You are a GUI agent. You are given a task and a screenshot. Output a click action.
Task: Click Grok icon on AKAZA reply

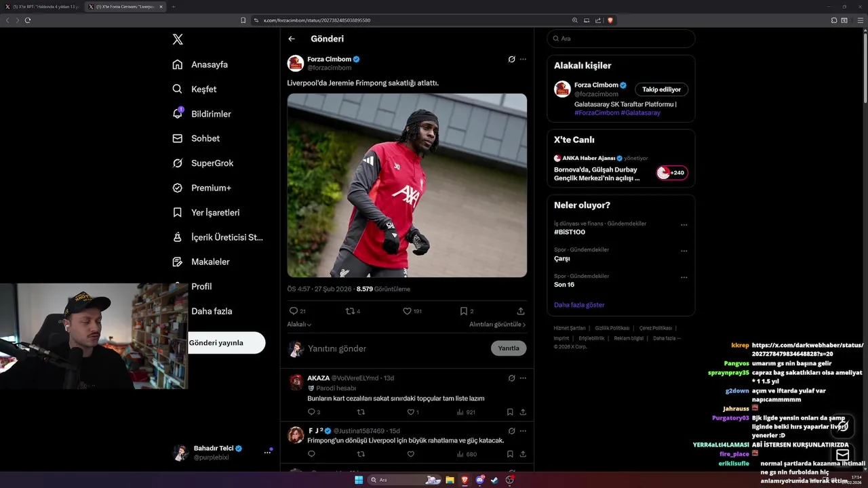point(512,378)
